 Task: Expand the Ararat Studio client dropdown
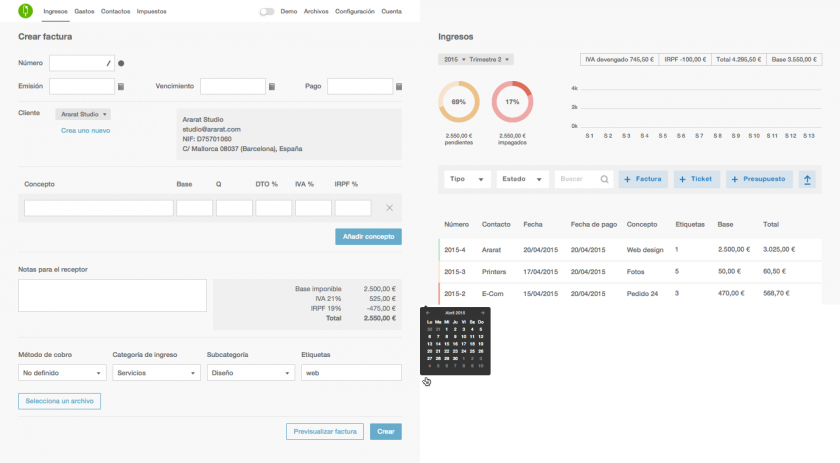pyautogui.click(x=83, y=114)
